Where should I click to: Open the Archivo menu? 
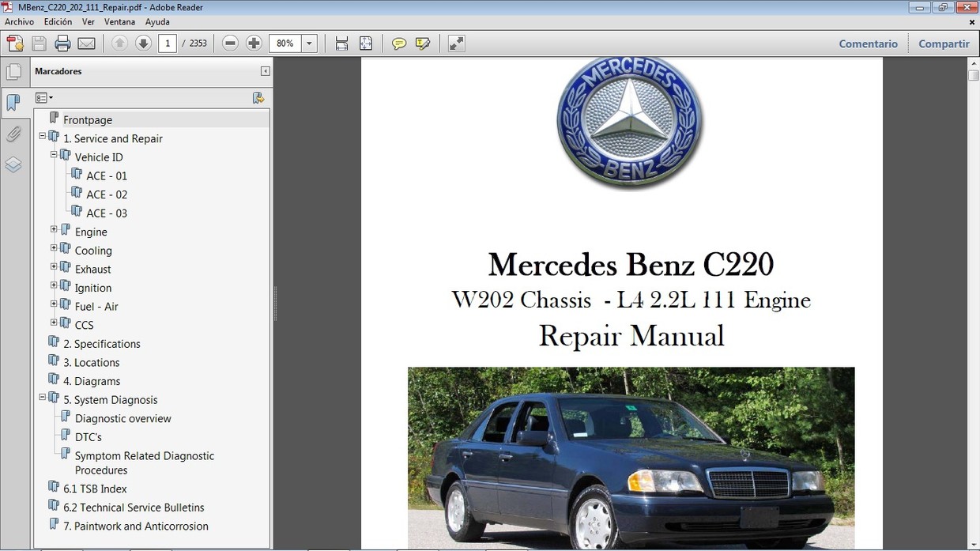20,22
